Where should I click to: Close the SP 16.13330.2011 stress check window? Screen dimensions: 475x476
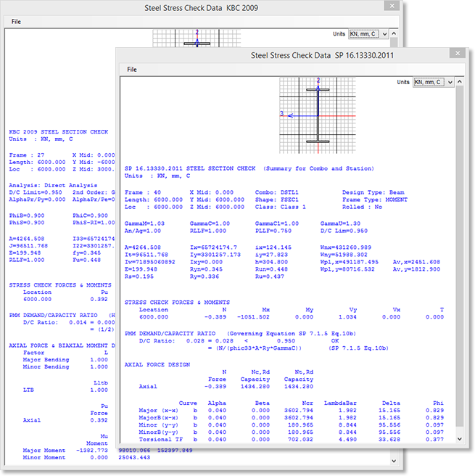tap(457, 54)
